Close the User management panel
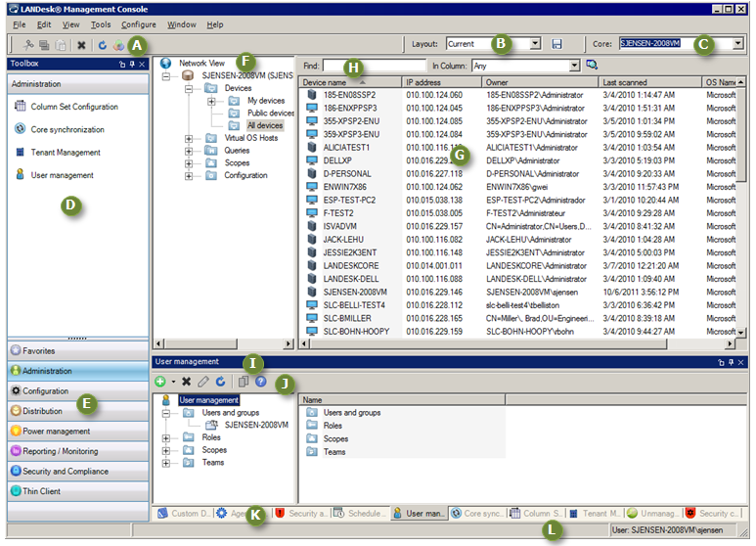 coord(741,362)
